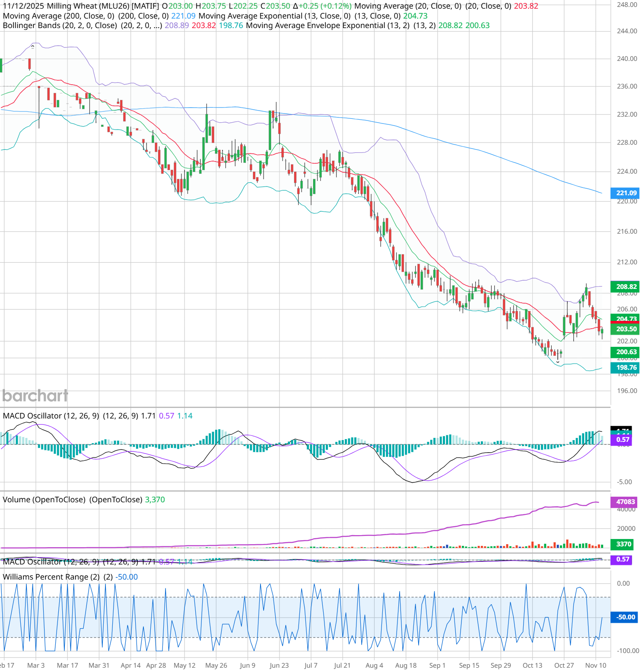Viewport: 642px width, 672px height.
Task: Select the purple 47083 open interest tag
Action: (625, 501)
